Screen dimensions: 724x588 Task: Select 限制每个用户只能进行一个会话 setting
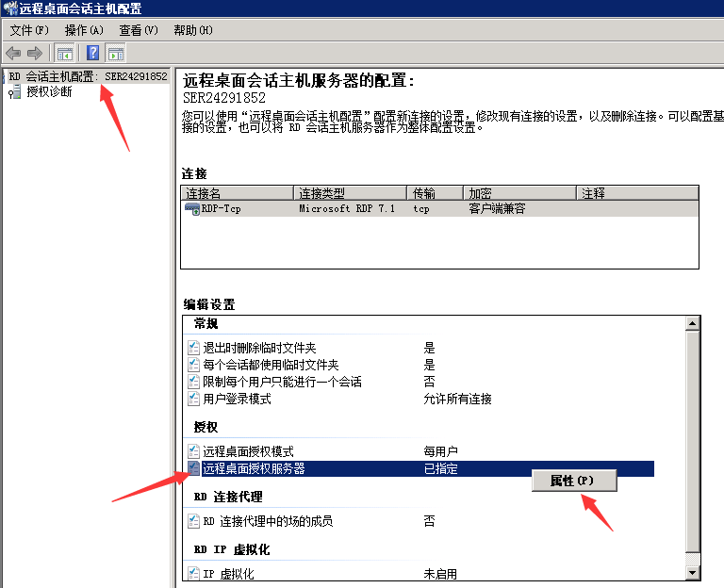[282, 382]
